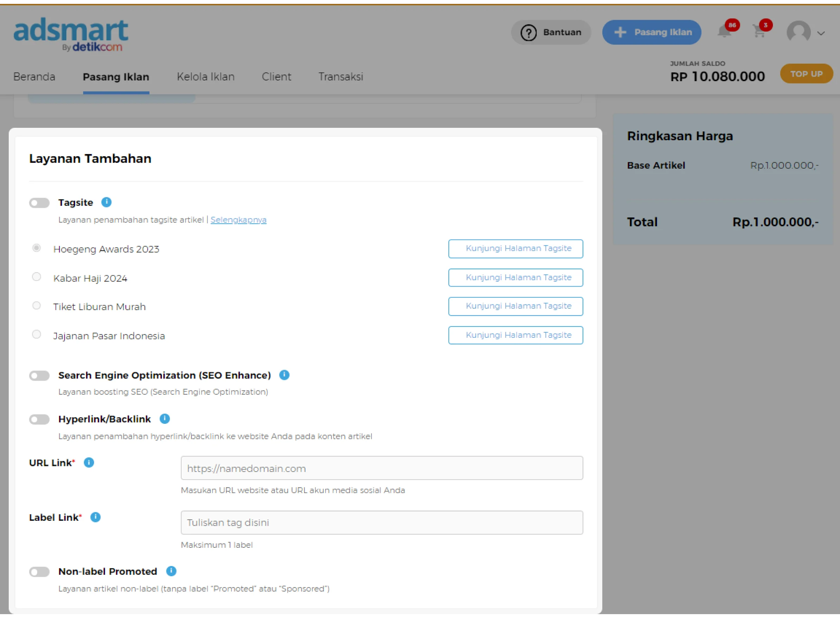840x618 pixels.
Task: Click the URL Link input field
Action: tap(381, 468)
